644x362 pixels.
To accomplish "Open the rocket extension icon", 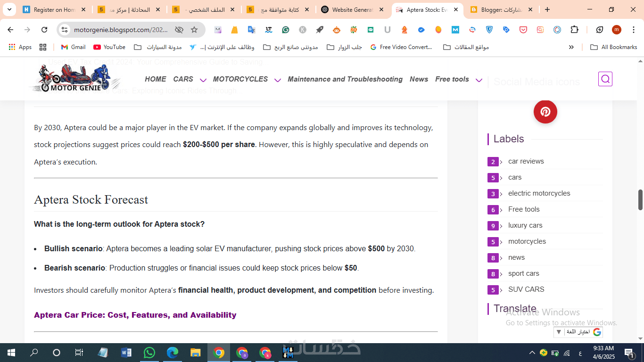I will click(x=320, y=30).
